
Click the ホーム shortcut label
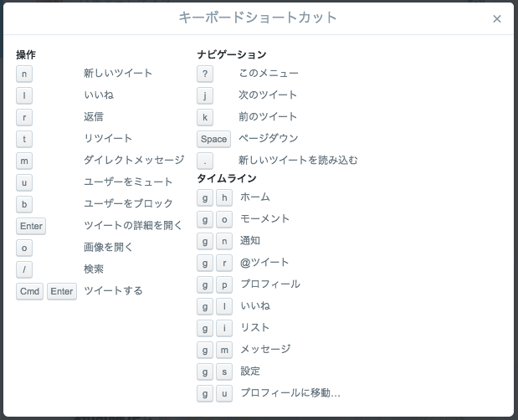(254, 197)
